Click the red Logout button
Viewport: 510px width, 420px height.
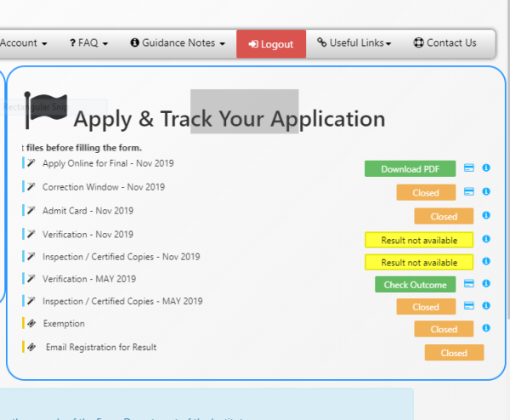[x=270, y=44]
